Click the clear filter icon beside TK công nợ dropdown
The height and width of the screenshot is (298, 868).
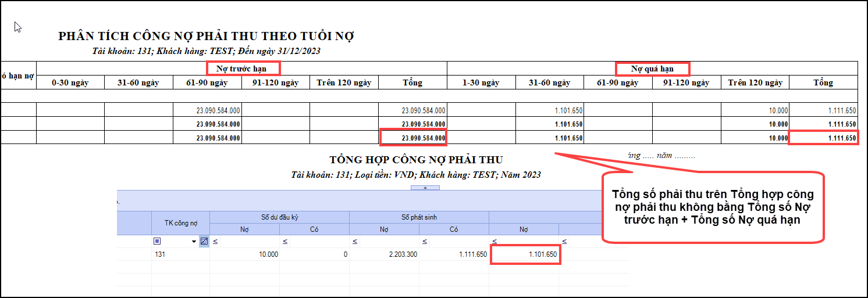tap(204, 241)
